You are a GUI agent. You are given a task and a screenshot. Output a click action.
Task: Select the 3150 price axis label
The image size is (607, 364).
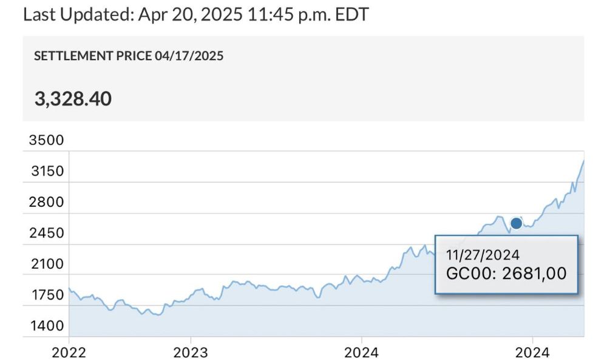click(46, 171)
